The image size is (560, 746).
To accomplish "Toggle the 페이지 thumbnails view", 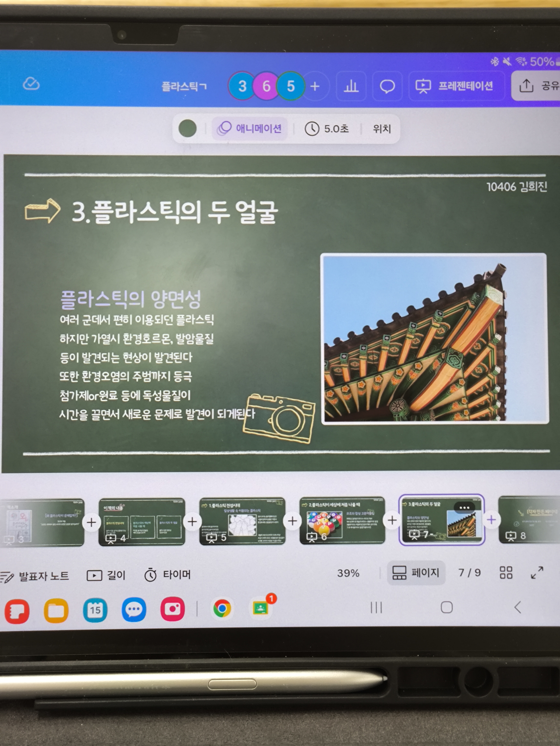I will click(x=416, y=573).
